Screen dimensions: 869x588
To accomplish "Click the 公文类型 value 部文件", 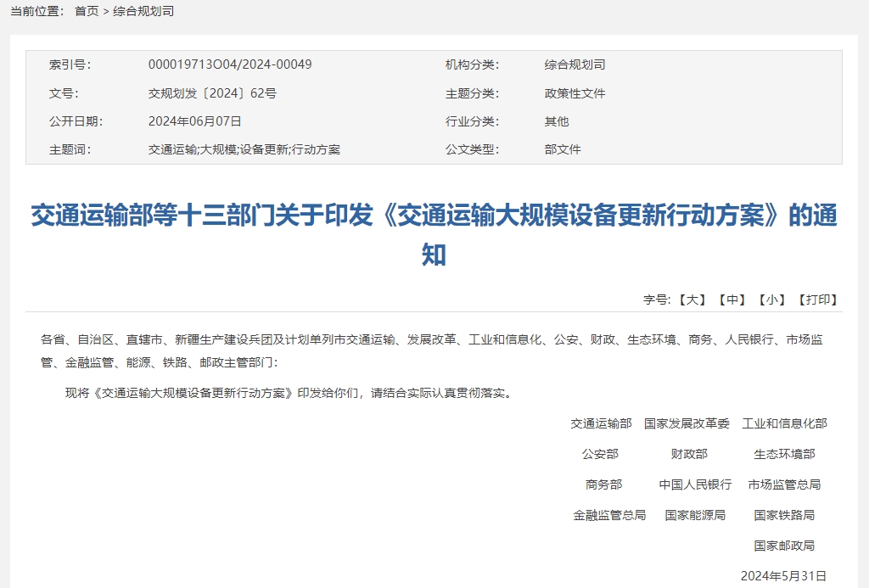I will (x=562, y=149).
